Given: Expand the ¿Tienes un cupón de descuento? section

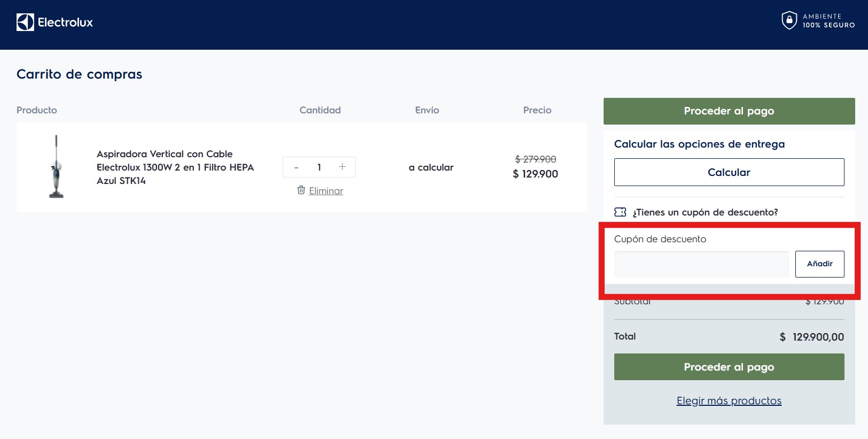Looking at the screenshot, I should pyautogui.click(x=705, y=212).
